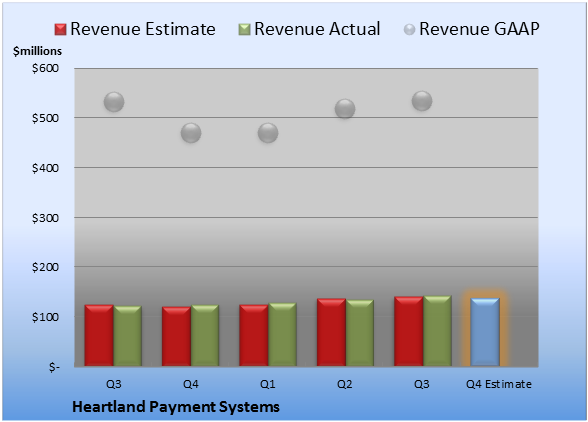
Task: Select the red estimate bar for Q4
Action: point(176,336)
